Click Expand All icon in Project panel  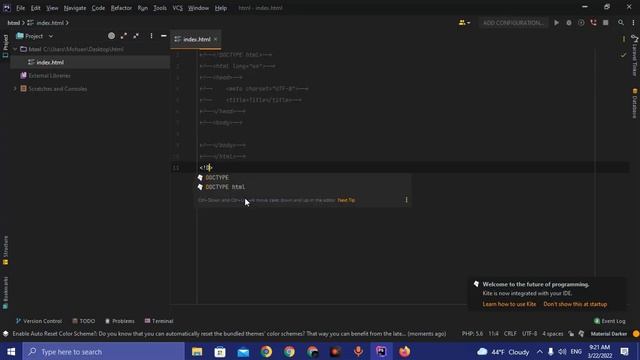point(124,36)
